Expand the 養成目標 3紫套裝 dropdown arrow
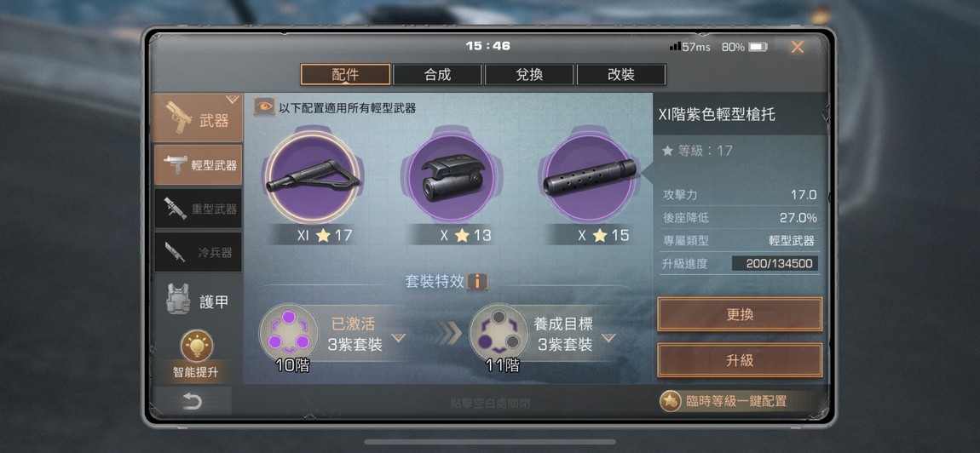This screenshot has height=453, width=980. [x=608, y=338]
